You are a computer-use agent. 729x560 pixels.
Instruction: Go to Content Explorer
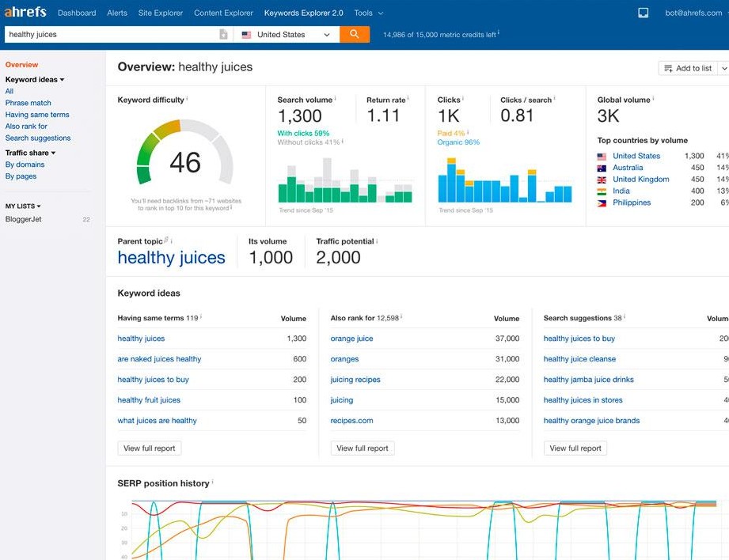(x=224, y=13)
